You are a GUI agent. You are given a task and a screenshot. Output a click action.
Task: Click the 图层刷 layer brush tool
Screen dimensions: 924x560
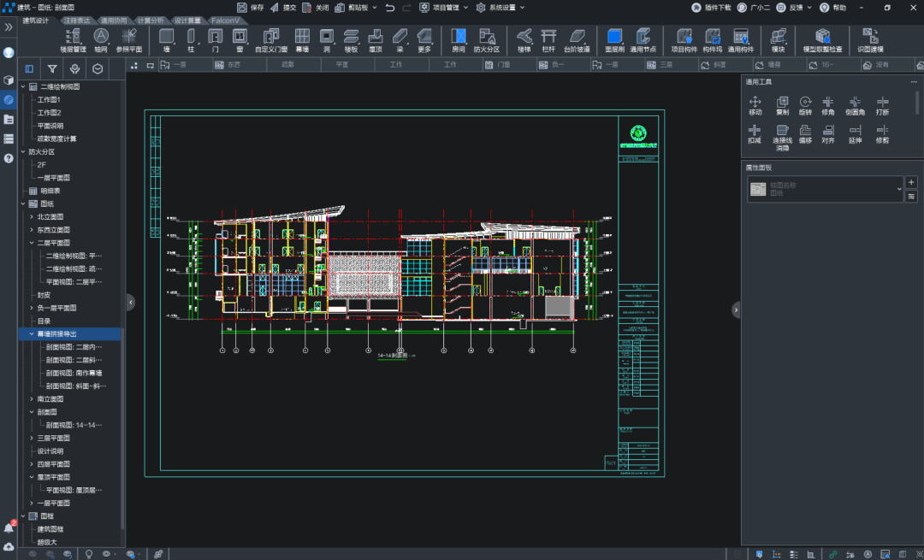(614, 40)
